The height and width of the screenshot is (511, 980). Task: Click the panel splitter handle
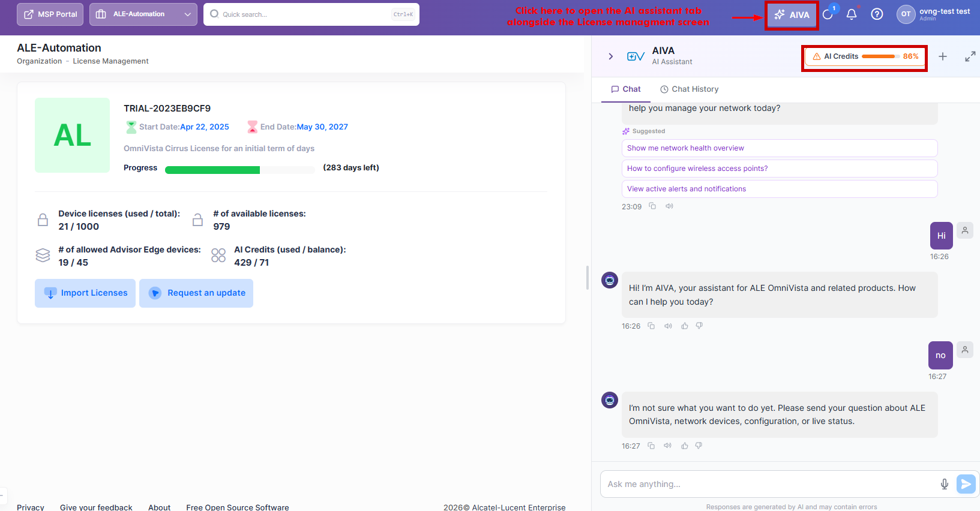[588, 278]
